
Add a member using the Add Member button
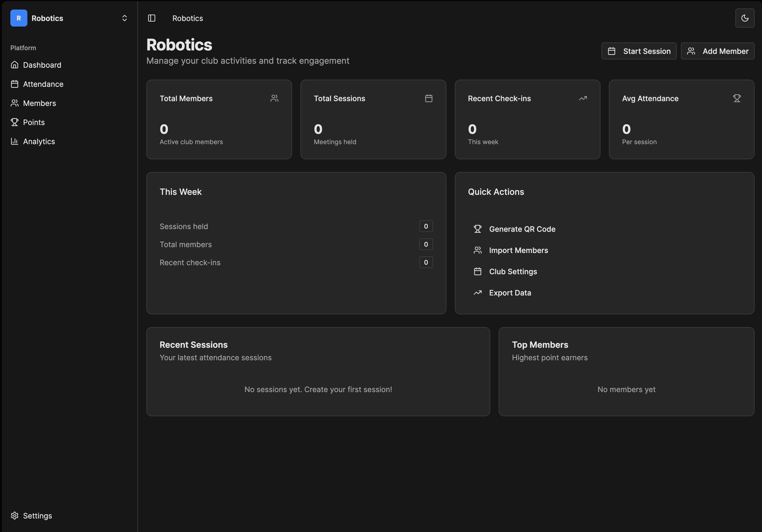[717, 51]
